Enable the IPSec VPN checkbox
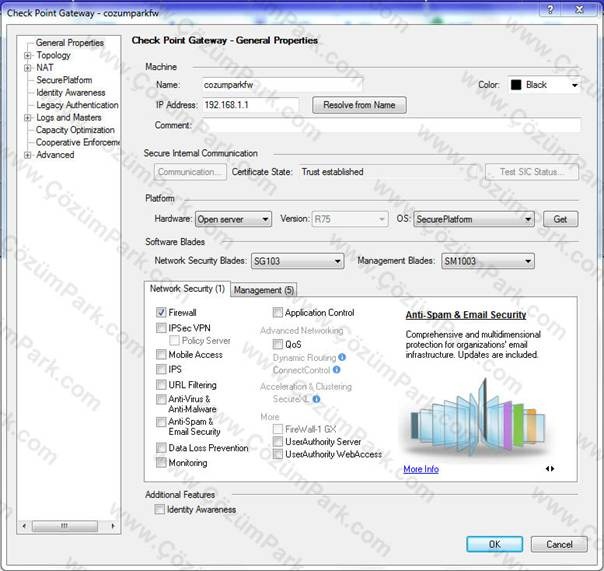Screen dimensions: 604x571 tap(161, 328)
